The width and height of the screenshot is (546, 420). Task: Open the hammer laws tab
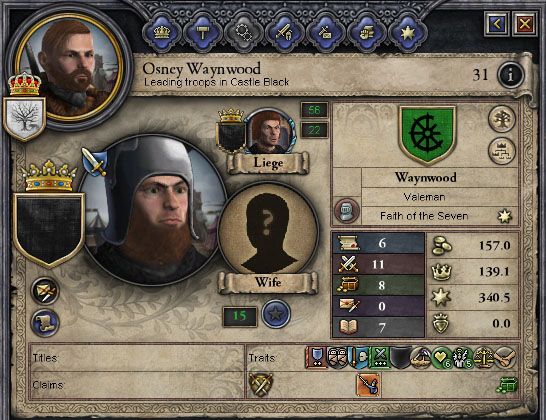(x=202, y=33)
